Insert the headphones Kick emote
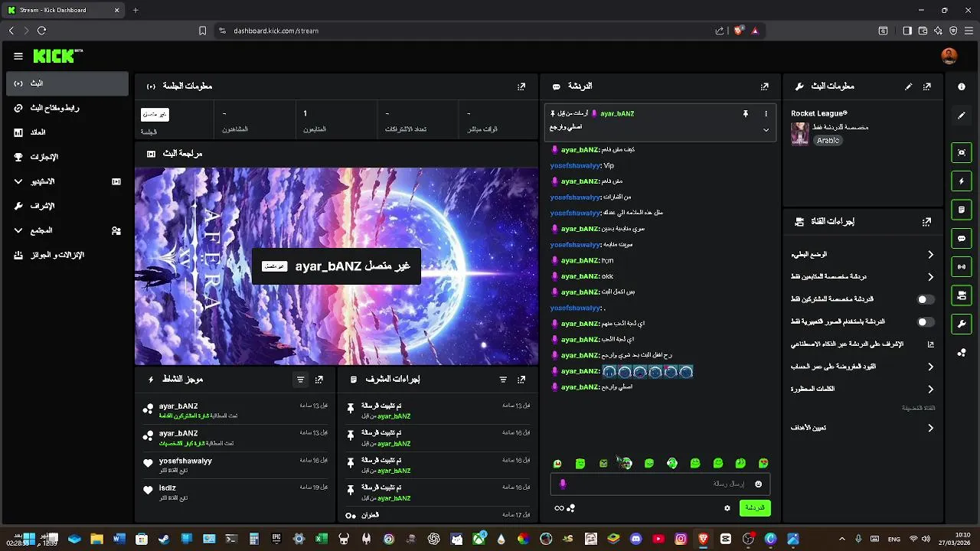Image resolution: width=980 pixels, height=551 pixels. (671, 463)
